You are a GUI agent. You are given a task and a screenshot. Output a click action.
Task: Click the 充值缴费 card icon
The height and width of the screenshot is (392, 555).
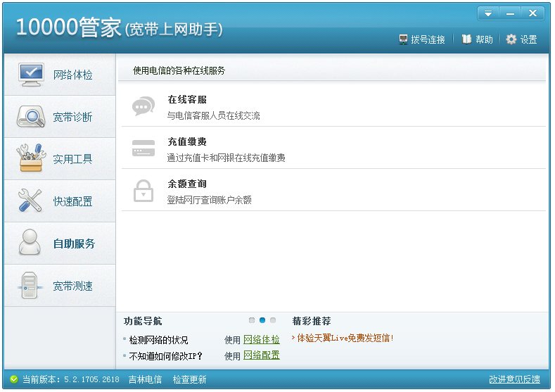(143, 148)
